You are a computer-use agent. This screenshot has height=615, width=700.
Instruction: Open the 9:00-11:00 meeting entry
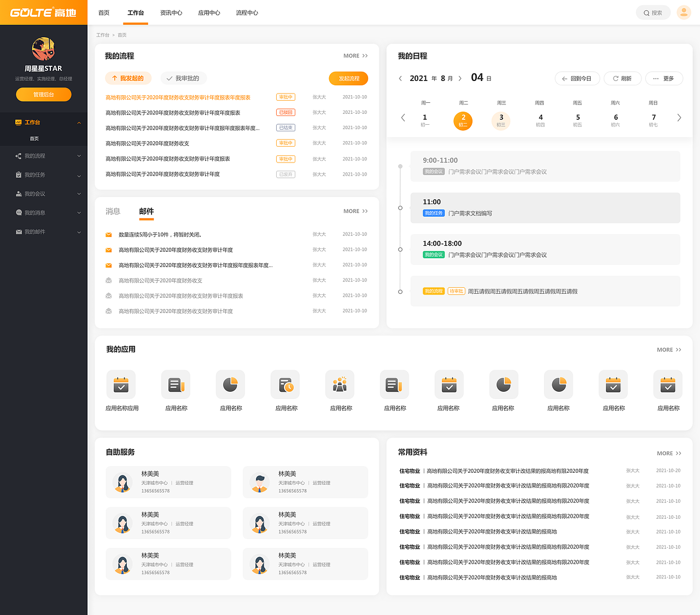545,166
